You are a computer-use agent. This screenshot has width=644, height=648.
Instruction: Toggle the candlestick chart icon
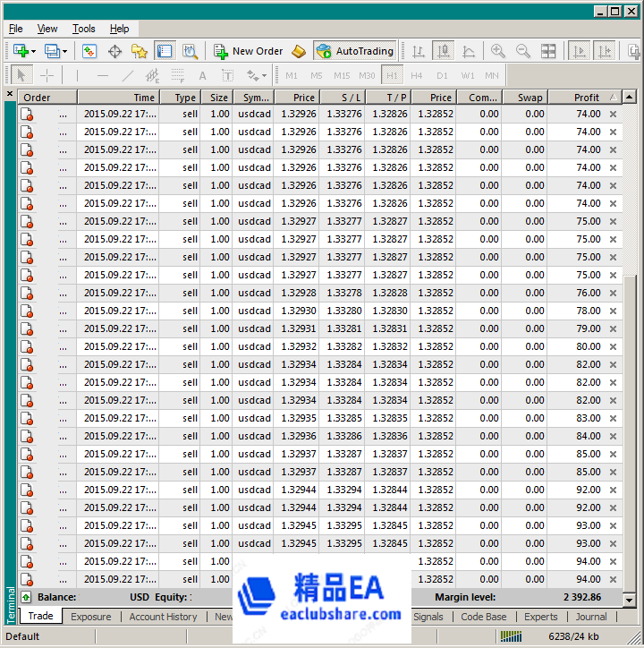click(444, 51)
